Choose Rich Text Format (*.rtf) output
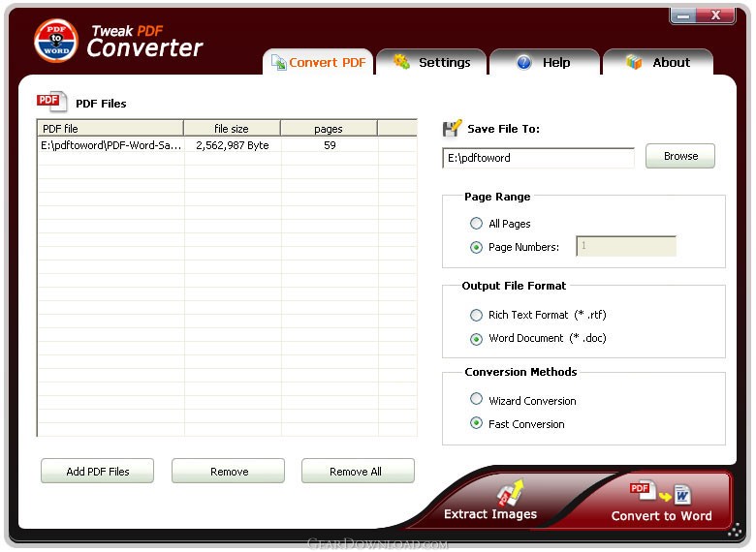This screenshot has height=552, width=756. coord(476,315)
